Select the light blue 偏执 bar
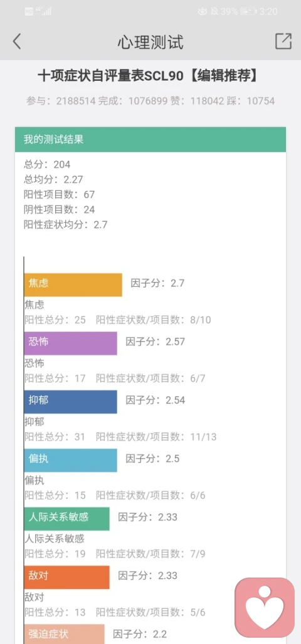The width and height of the screenshot is (301, 644). point(70,460)
